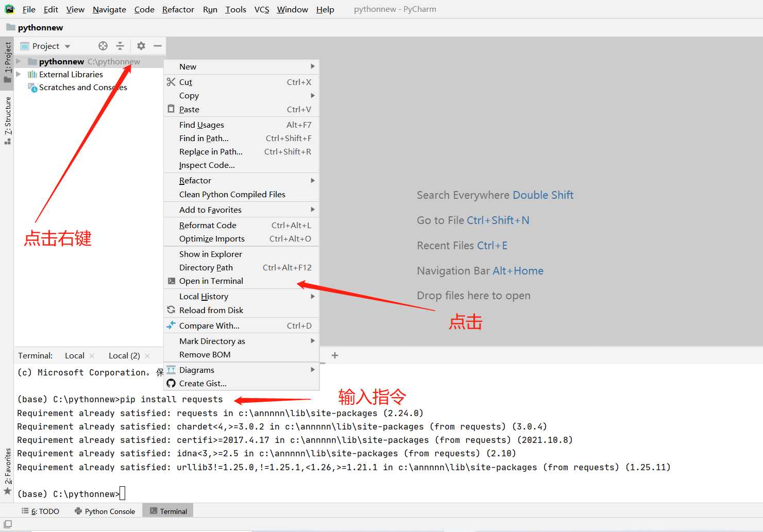Screen dimensions: 763x532
Task: Click the Collapse All icon in Project panel
Action: click(120, 46)
